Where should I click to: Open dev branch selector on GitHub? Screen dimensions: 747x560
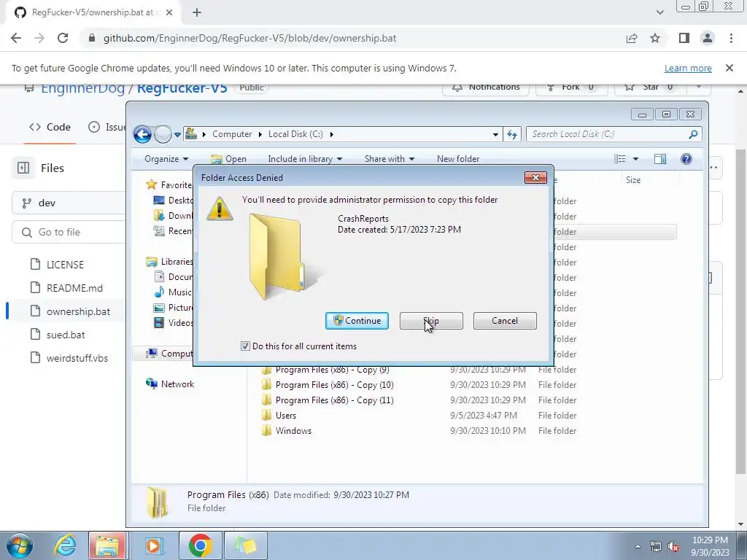click(x=69, y=203)
